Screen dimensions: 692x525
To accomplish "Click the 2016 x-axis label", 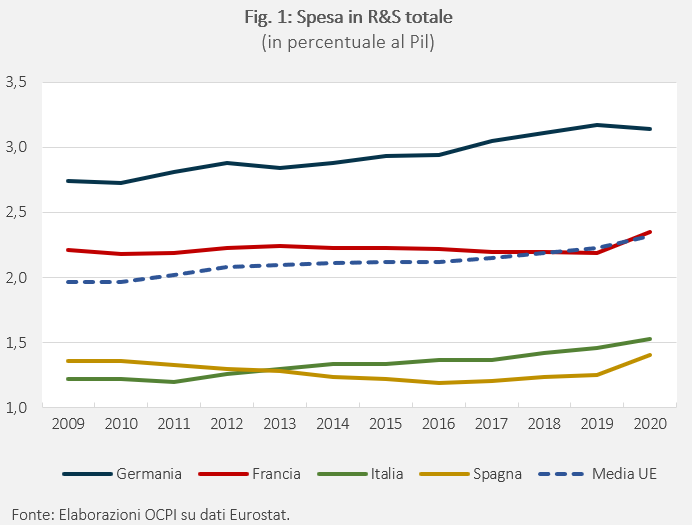I will [x=439, y=424].
